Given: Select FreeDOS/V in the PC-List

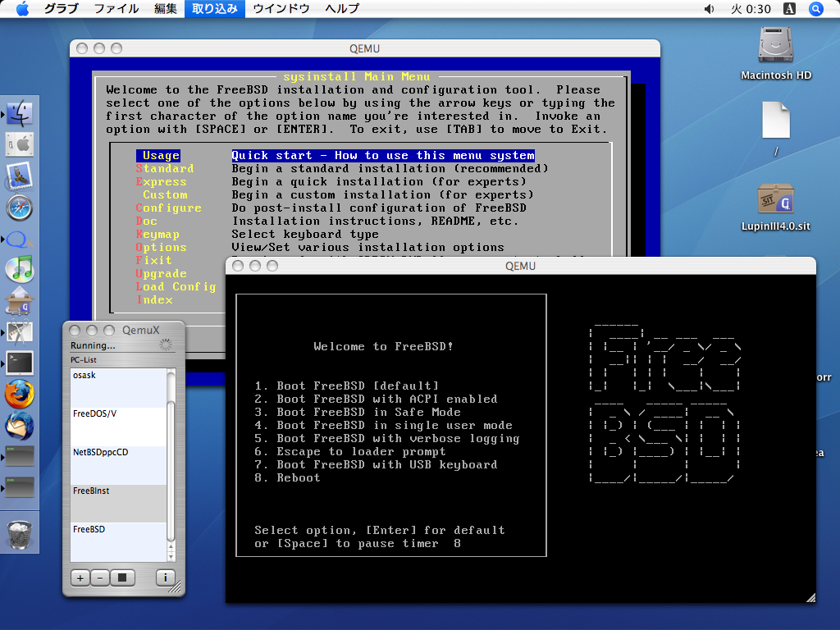Looking at the screenshot, I should [118, 427].
